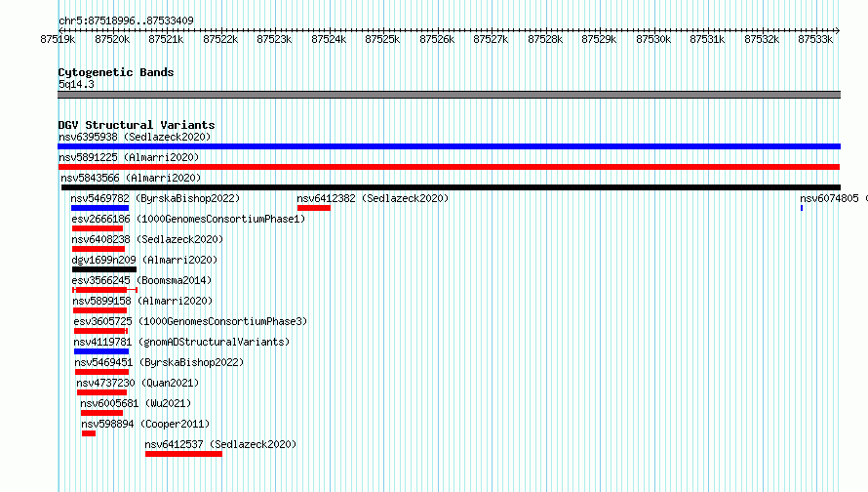Click the 87532k ruler tick label
This screenshot has width=868, height=492.
762,39
